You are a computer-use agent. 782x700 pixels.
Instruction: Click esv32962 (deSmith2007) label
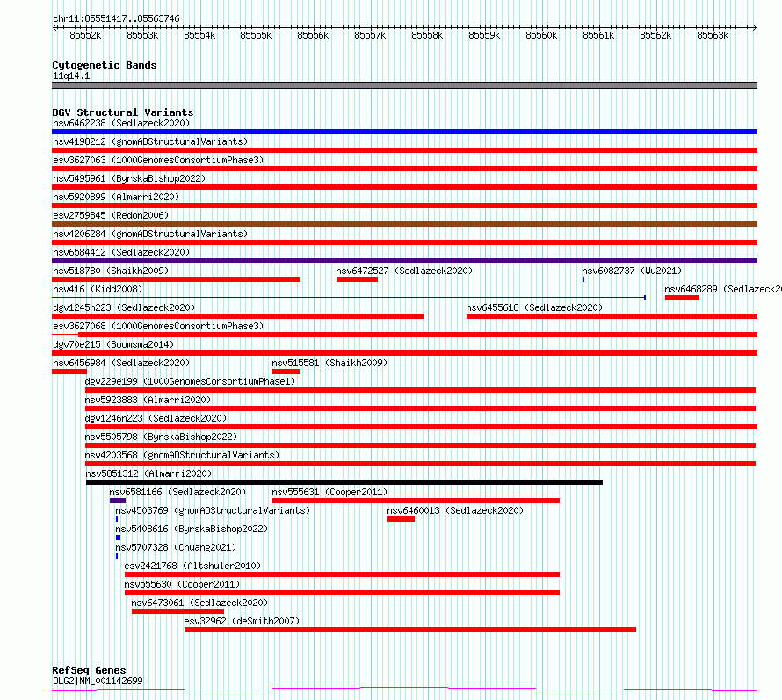click(x=242, y=621)
